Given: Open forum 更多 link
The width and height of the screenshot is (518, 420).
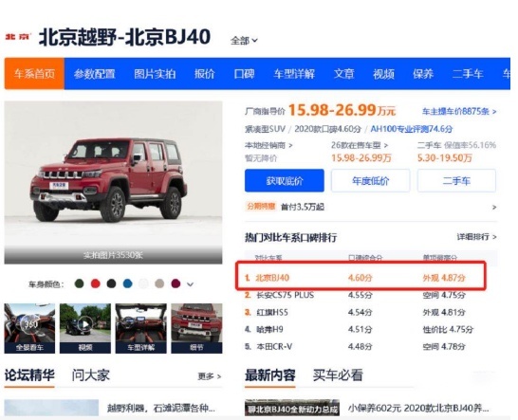Looking at the screenshot, I should 210,376.
